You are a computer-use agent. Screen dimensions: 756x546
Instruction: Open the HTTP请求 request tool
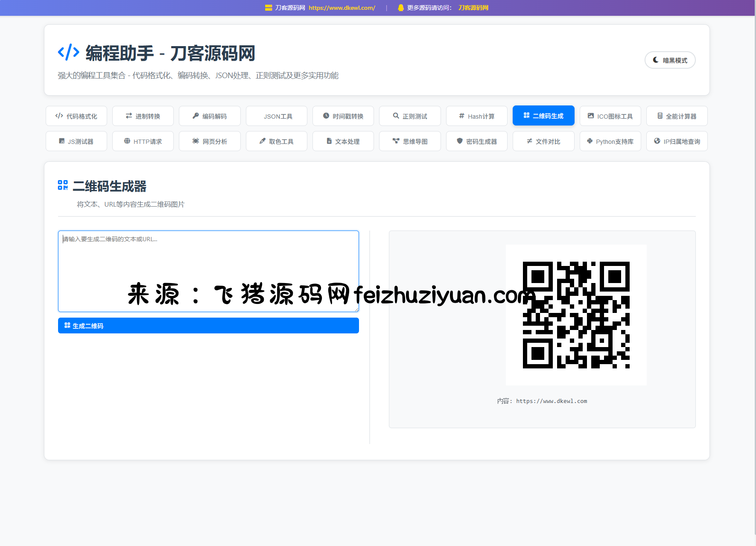[143, 141]
